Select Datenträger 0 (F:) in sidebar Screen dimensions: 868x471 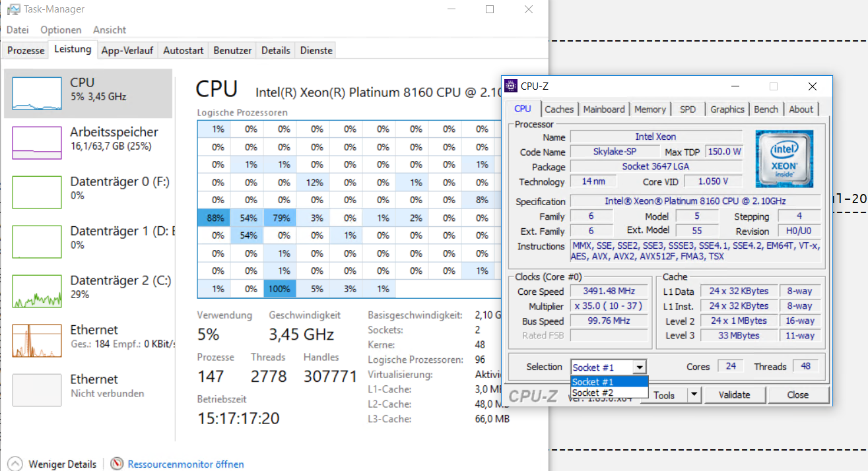(x=88, y=192)
